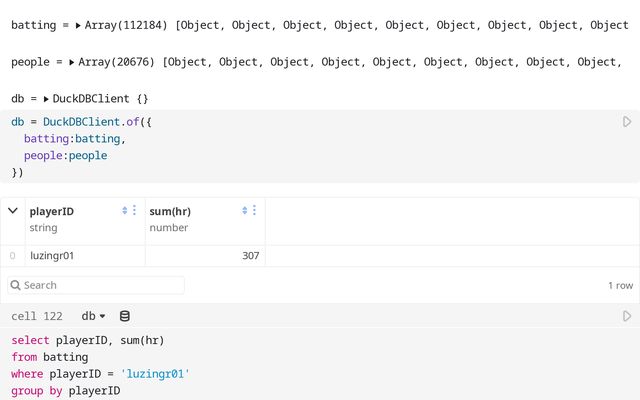Click the table search field
640x400 pixels.
(x=96, y=285)
